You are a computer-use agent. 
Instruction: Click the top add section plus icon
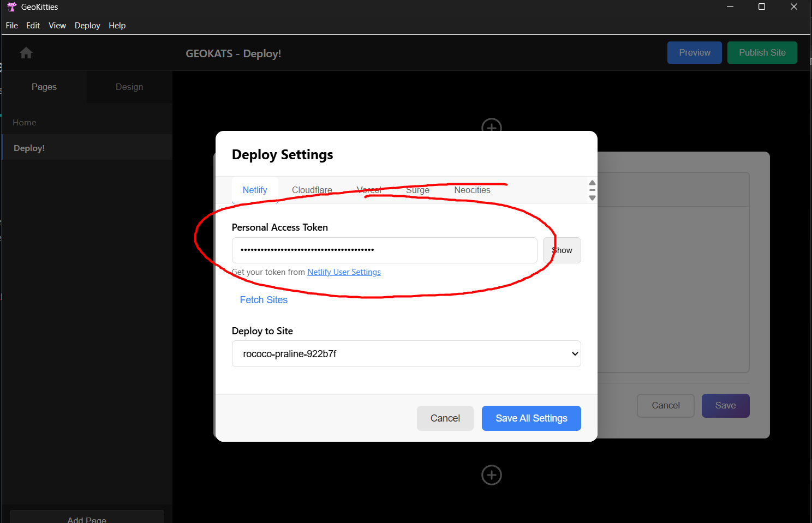tap(491, 125)
